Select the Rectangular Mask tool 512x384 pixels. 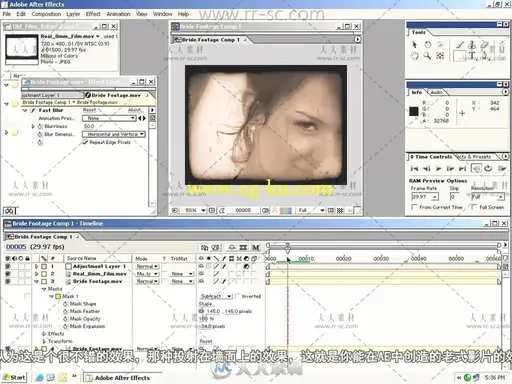[459, 56]
